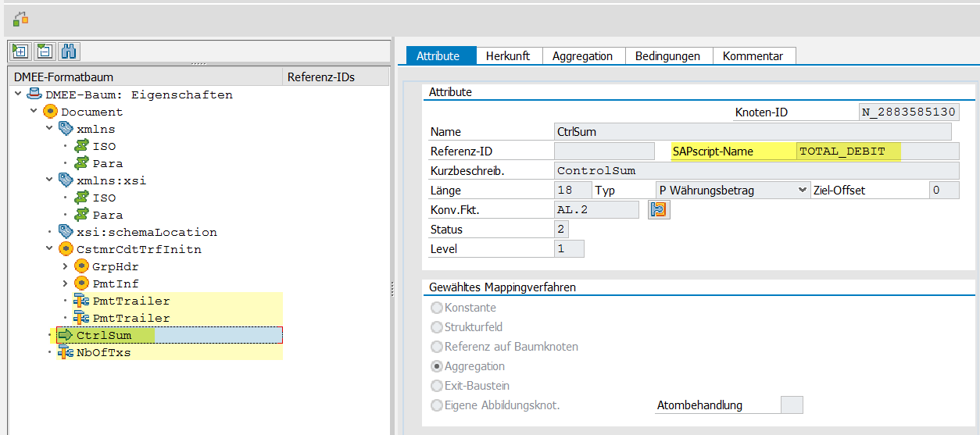Screen dimensions: 980x435
Task: Select the Aggregation radio button
Action: 437,366
